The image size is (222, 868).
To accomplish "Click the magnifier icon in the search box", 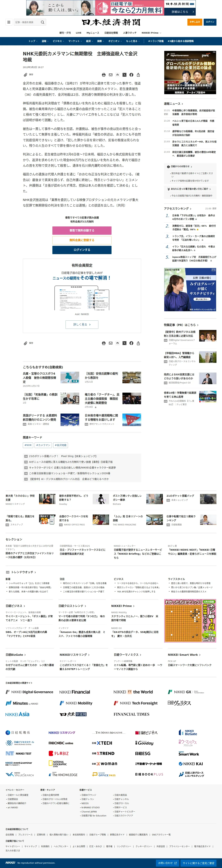I will (42, 22).
